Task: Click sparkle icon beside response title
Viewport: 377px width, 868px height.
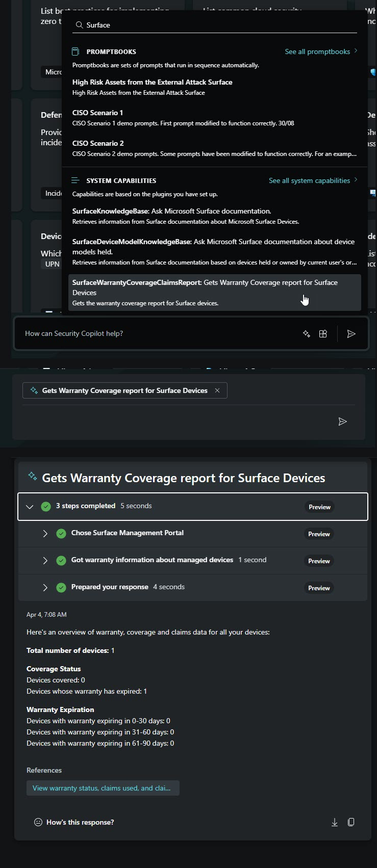Action: pyautogui.click(x=33, y=476)
